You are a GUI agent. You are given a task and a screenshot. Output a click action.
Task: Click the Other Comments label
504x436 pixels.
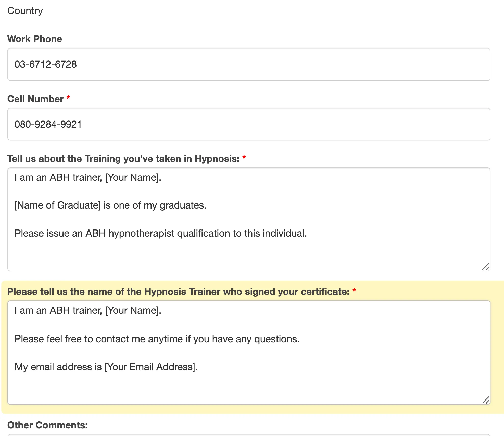point(47,425)
